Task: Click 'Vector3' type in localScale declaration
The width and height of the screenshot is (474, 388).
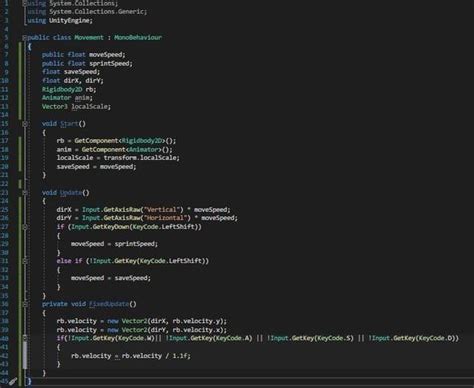Action: 55,106
